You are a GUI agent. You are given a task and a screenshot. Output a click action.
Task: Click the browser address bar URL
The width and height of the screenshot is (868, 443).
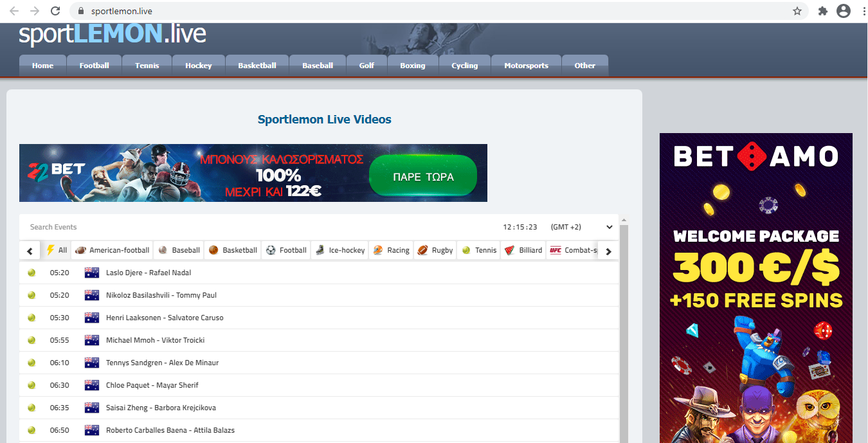122,11
